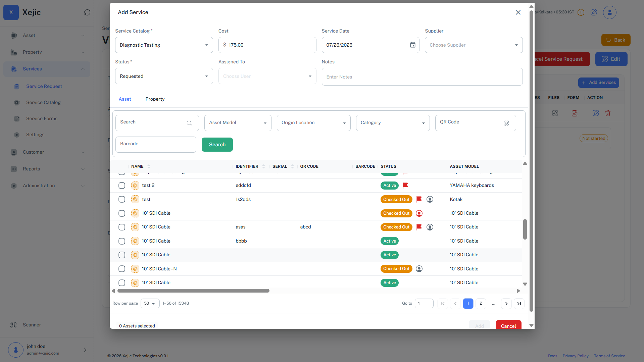Sort table by the SERIAL column
The height and width of the screenshot is (362, 644).
point(292,166)
